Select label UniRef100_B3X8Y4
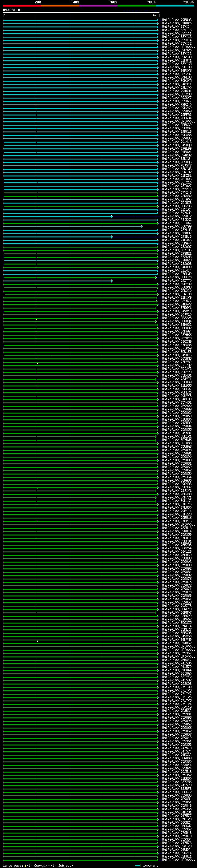This screenshot has width=197, height=868. (177, 765)
